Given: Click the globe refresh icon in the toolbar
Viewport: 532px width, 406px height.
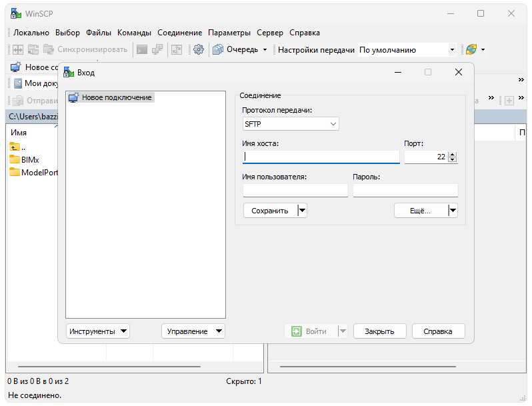Looking at the screenshot, I should 471,49.
